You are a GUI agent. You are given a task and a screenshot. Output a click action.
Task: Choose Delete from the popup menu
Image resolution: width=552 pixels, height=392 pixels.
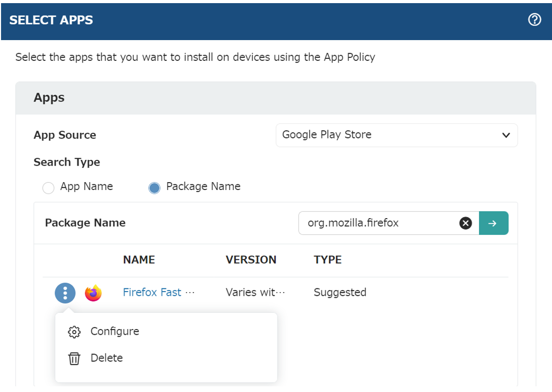click(x=107, y=358)
